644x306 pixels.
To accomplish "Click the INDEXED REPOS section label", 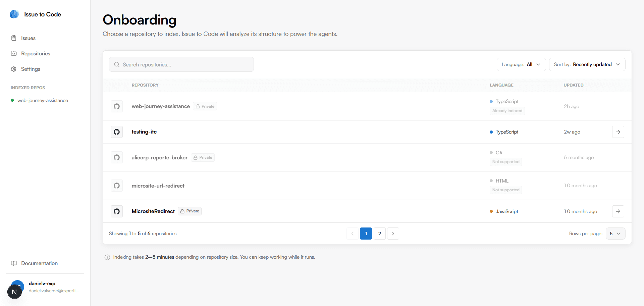I will click(x=28, y=88).
